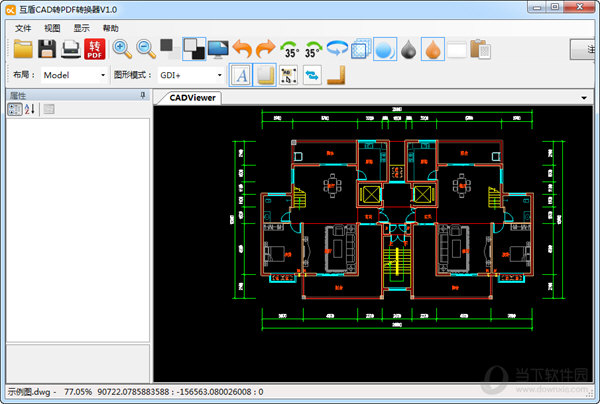Sort properties alphabetically
Viewport: 600px width, 404px height.
pos(30,109)
